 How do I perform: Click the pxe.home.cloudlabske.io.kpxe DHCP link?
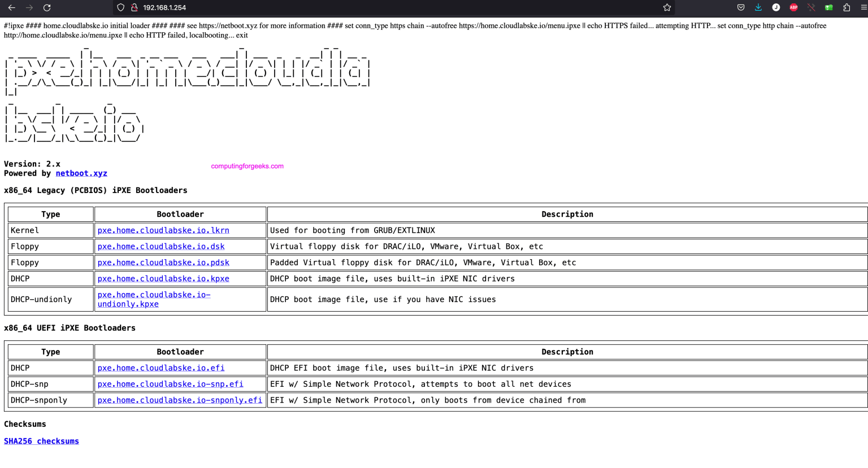pyautogui.click(x=163, y=279)
